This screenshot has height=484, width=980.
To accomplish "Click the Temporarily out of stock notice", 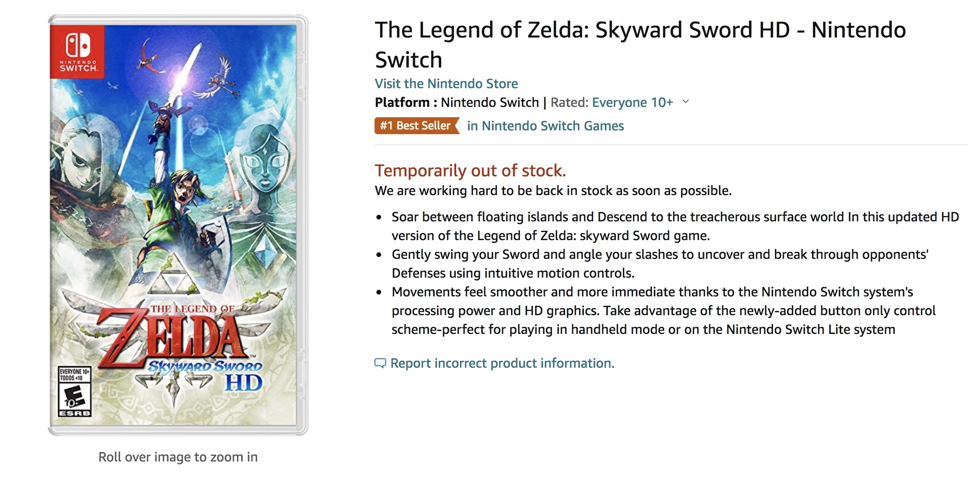I will (470, 171).
